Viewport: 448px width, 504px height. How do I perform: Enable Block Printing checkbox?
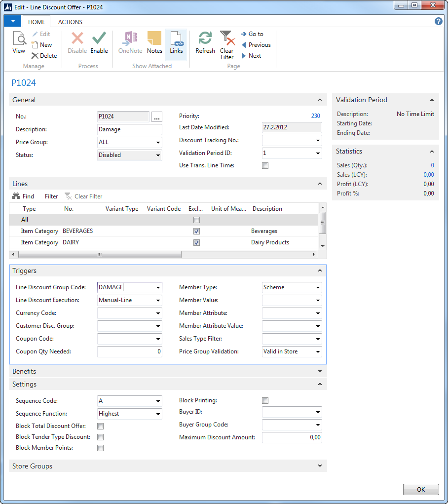tap(265, 401)
